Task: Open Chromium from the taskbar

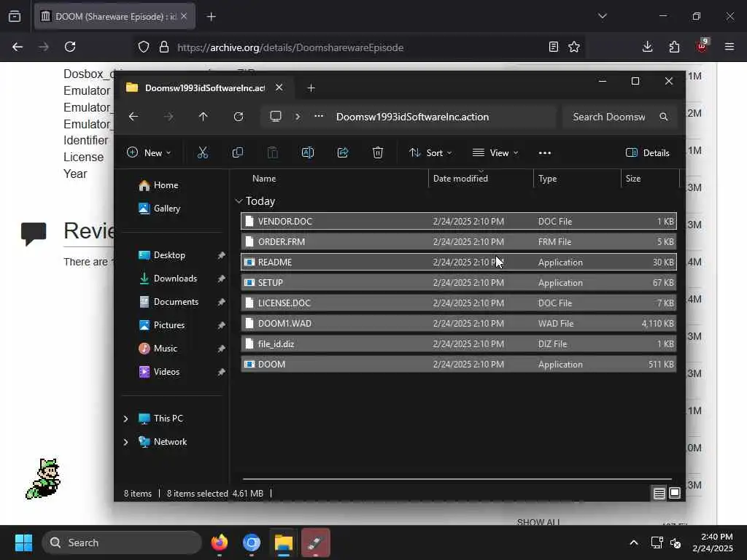Action: click(x=252, y=542)
